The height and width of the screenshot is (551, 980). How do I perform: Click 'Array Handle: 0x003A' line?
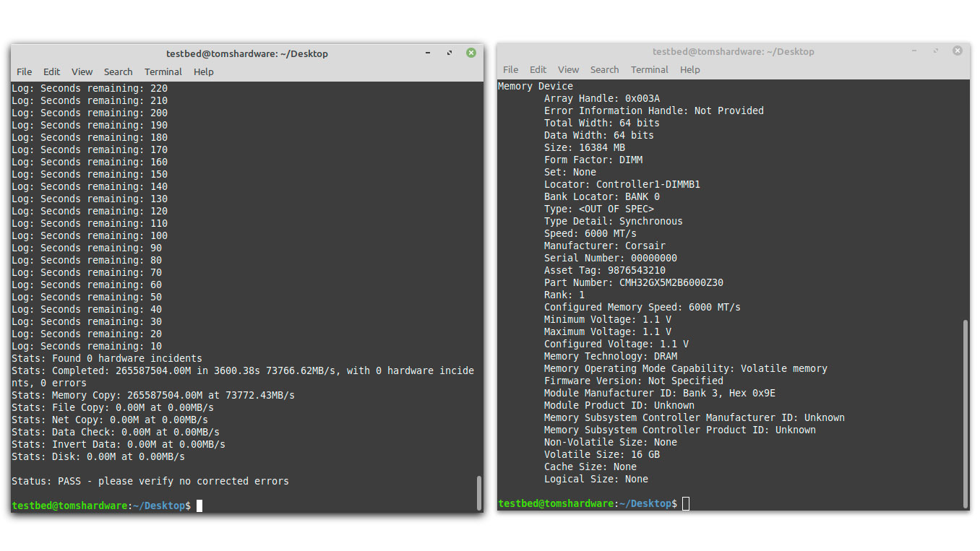pos(602,98)
